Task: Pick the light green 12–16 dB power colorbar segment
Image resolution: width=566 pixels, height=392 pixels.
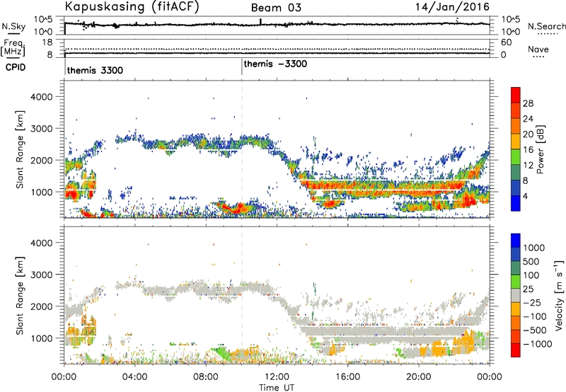Action: point(516,157)
